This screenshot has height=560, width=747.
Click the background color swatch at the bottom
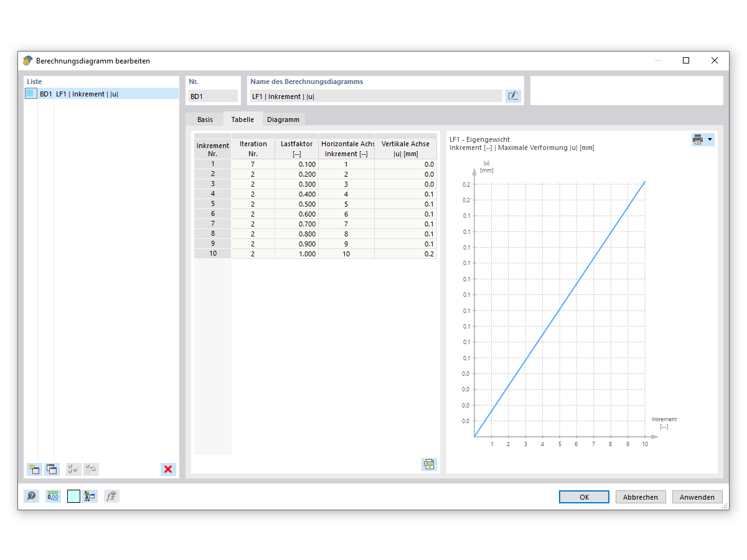tap(73, 496)
